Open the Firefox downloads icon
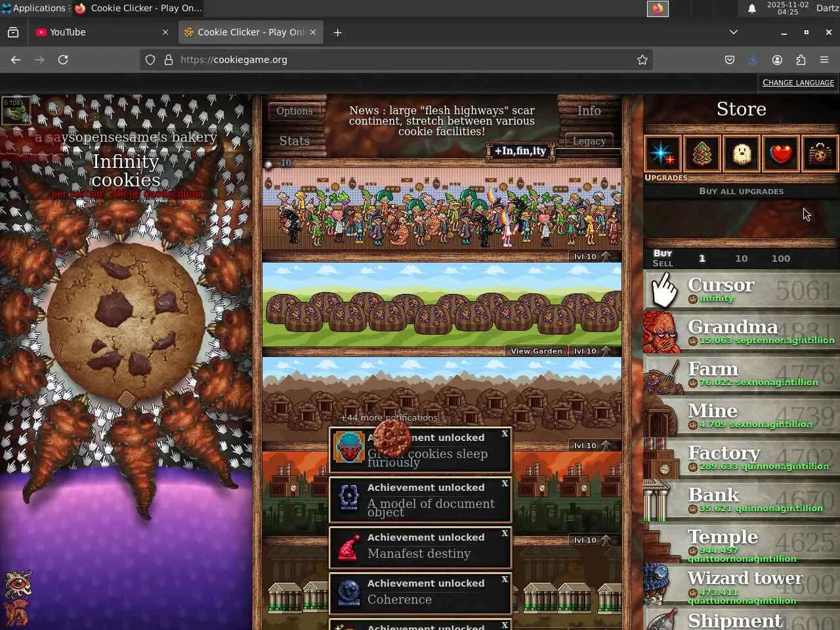The height and width of the screenshot is (630, 840). click(x=753, y=60)
